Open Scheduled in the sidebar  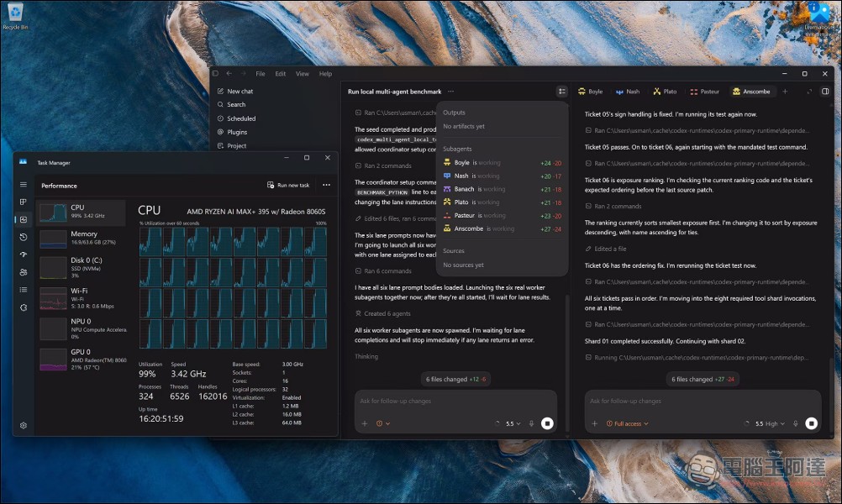236,118
